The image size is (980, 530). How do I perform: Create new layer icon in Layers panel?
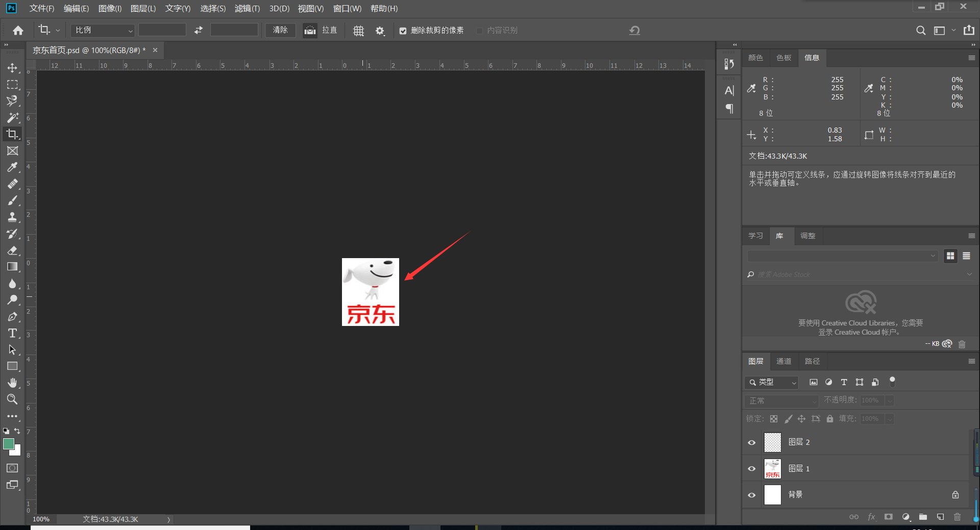[x=940, y=517]
